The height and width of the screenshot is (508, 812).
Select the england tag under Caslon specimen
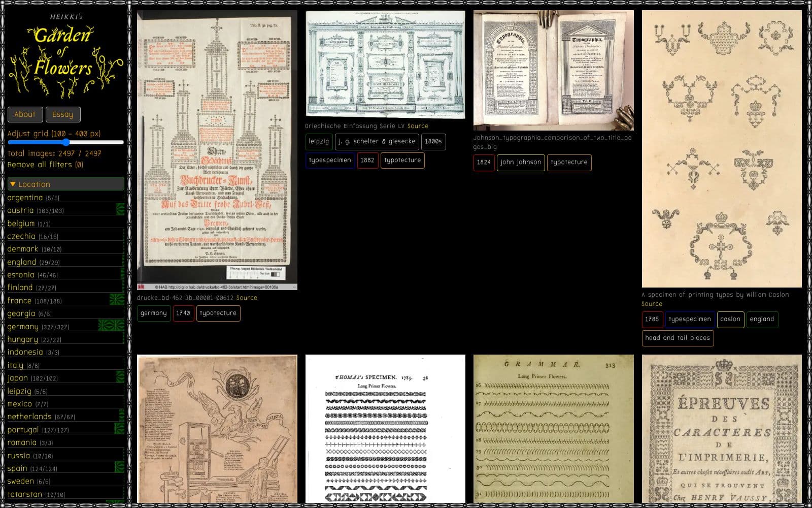click(762, 320)
